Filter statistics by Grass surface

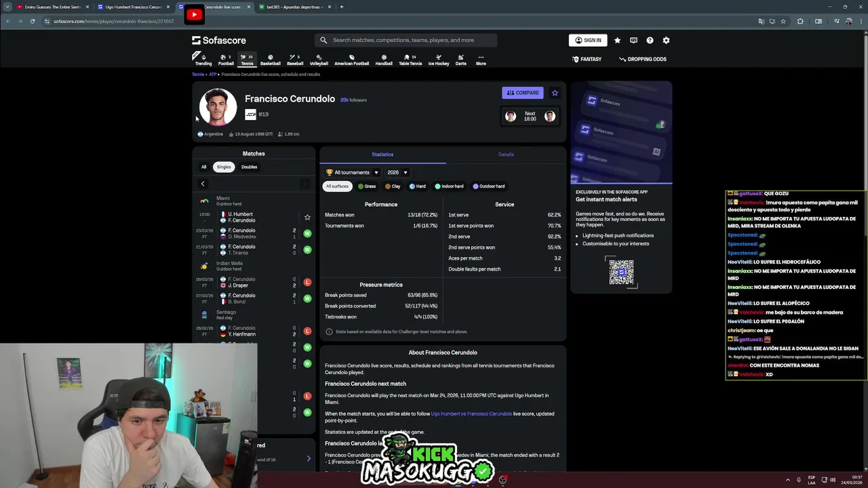click(367, 186)
